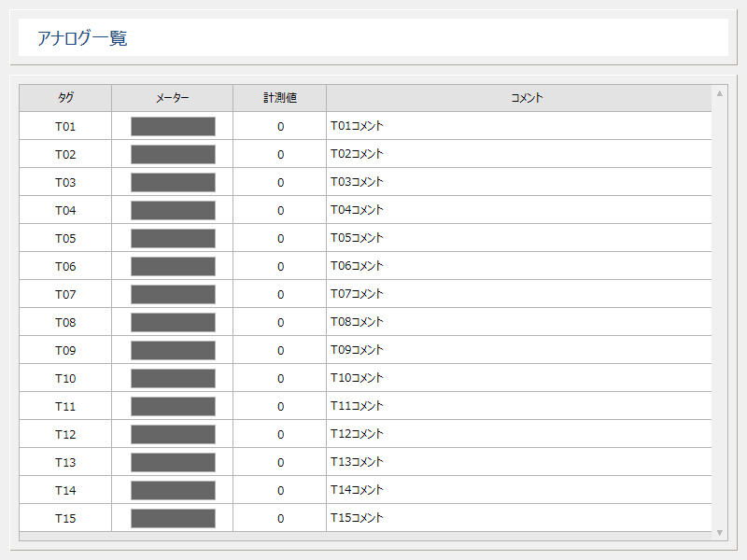747x560 pixels.
Task: Select the T13 tag cell
Action: pyautogui.click(x=65, y=462)
